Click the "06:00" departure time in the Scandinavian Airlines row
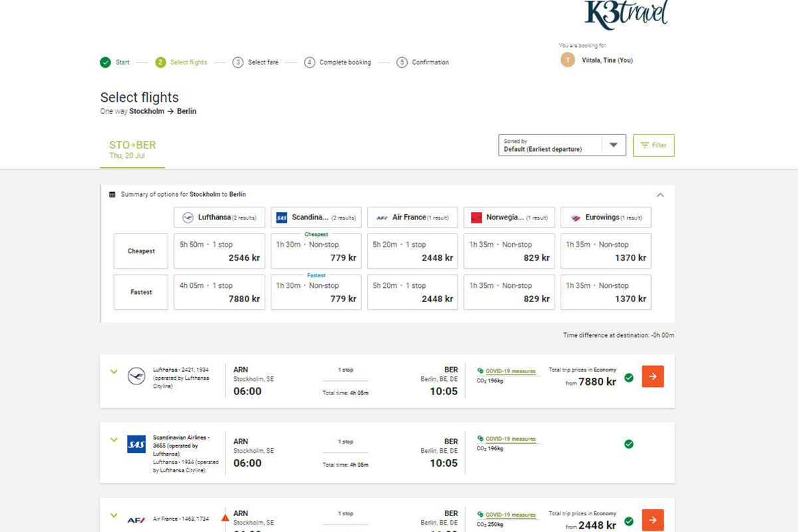 click(247, 463)
